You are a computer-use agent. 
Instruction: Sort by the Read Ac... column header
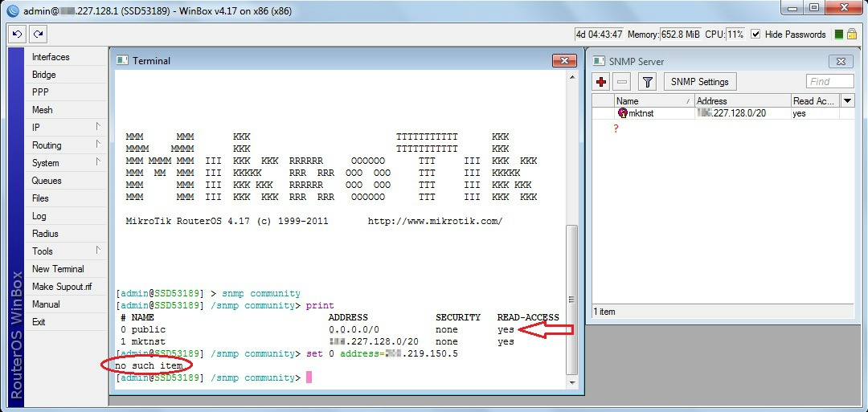click(816, 100)
